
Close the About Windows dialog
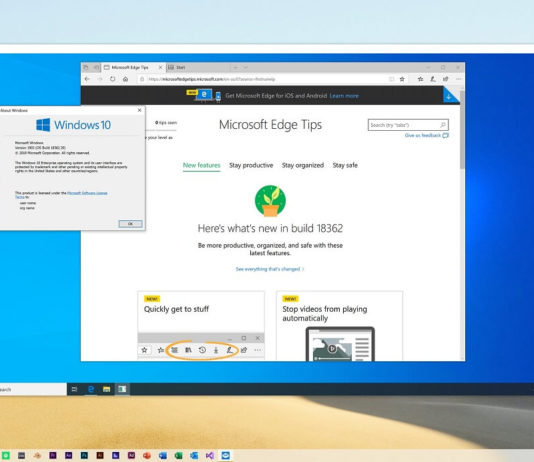(x=139, y=110)
